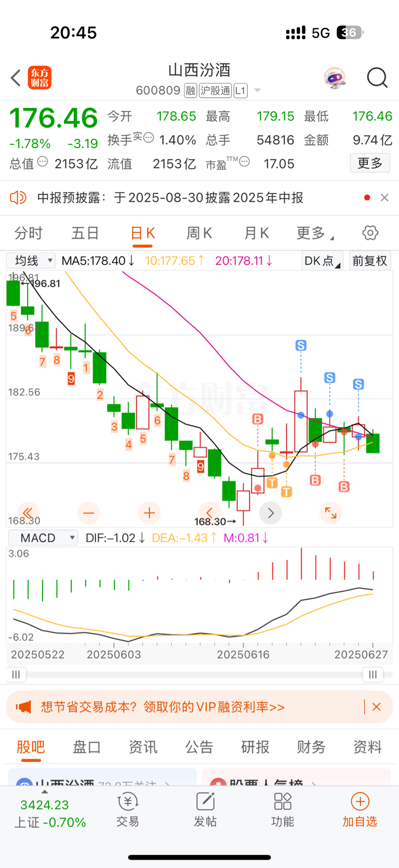Switch to the 分时 chart tab
The width and height of the screenshot is (399, 868).
[x=29, y=233]
